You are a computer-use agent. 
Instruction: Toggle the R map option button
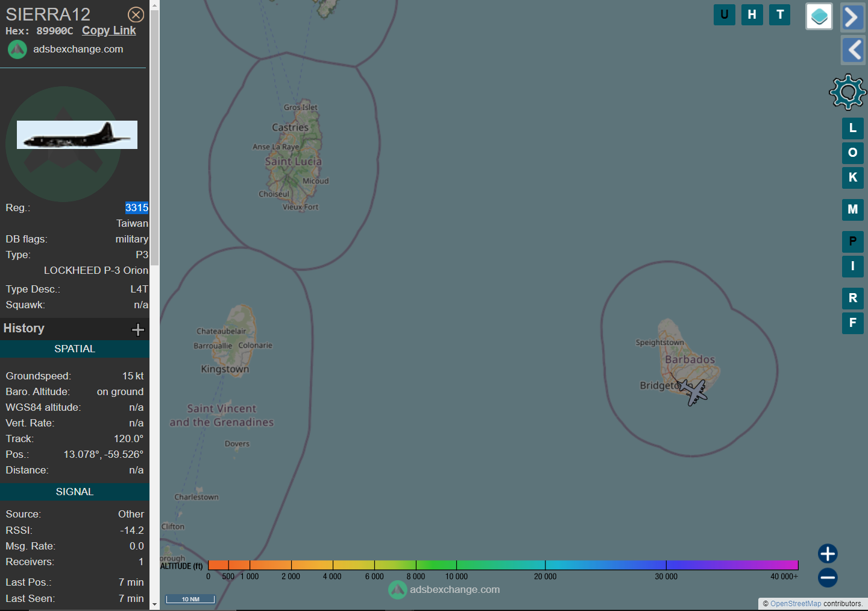(x=853, y=298)
